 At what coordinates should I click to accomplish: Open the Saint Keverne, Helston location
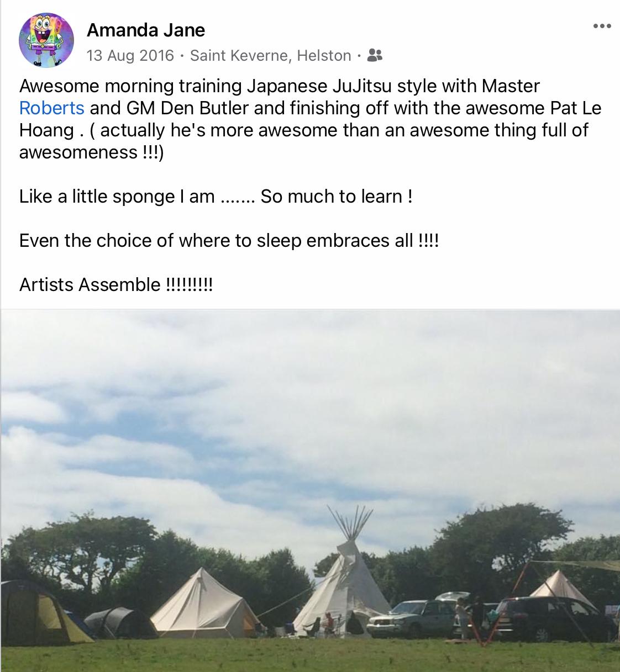click(270, 56)
